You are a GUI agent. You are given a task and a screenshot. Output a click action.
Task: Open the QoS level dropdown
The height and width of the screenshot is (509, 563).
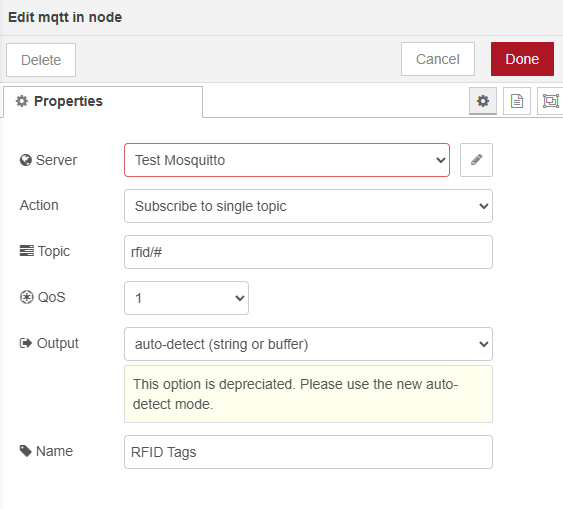tap(186, 298)
